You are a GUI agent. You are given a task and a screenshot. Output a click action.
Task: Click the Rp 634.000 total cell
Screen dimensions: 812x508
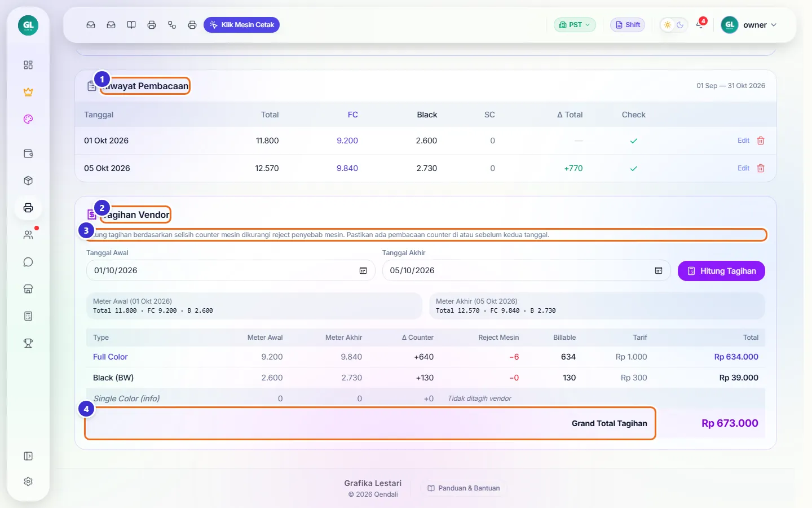(x=736, y=357)
